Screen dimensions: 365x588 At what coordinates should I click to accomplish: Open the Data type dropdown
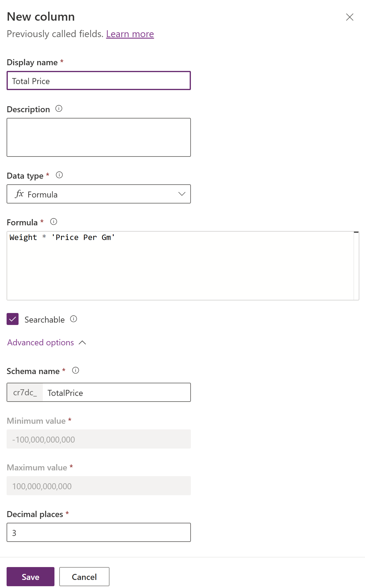98,194
